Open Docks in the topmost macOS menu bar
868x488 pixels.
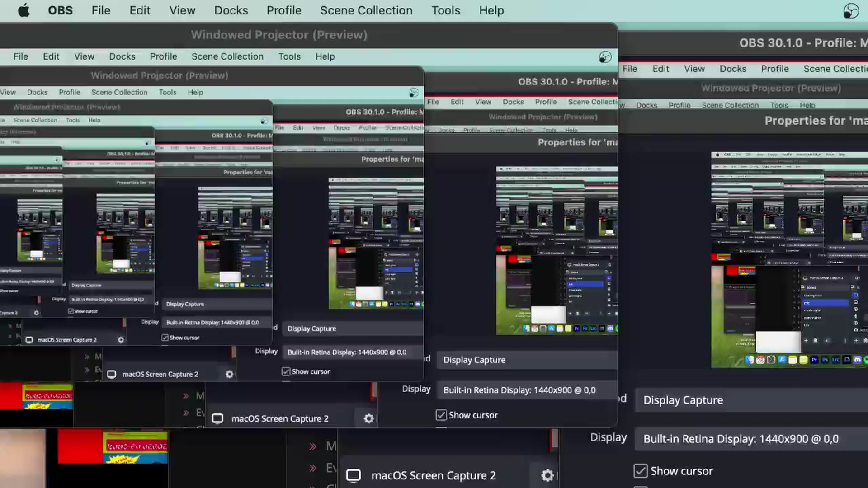[x=231, y=10]
